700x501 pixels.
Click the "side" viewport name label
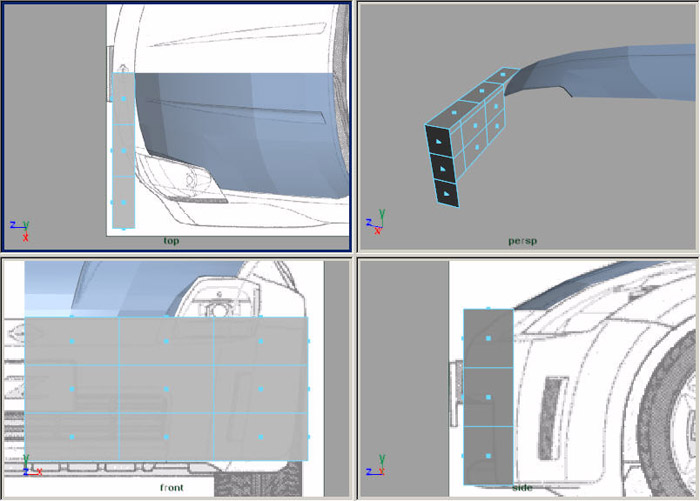coord(522,488)
